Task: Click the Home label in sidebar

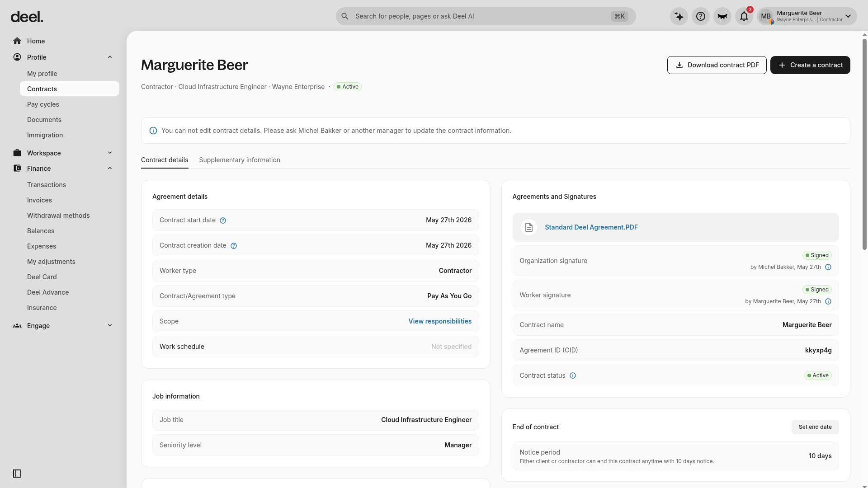Action: coord(36,41)
